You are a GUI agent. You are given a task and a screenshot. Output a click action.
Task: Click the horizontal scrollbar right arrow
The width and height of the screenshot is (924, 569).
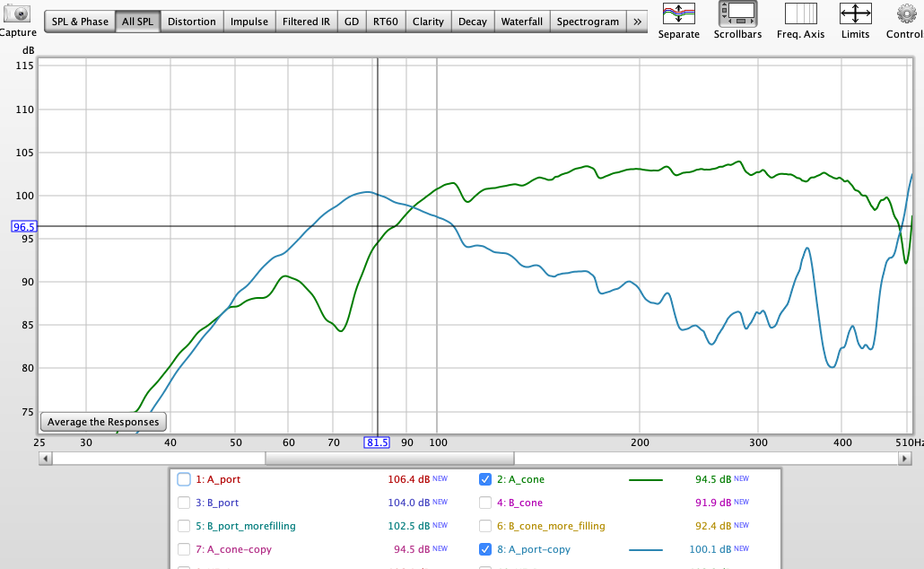pyautogui.click(x=904, y=458)
